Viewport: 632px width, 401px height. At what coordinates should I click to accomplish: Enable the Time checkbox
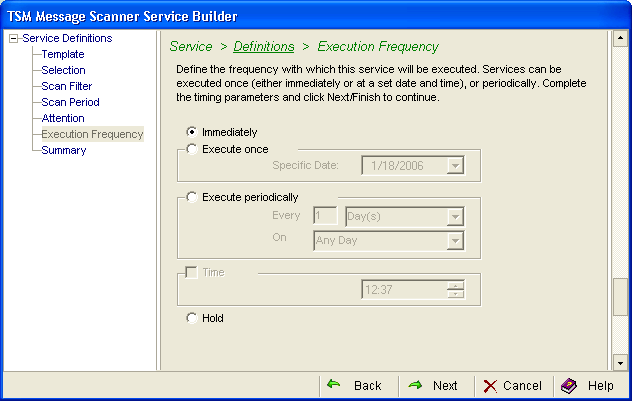(x=191, y=272)
